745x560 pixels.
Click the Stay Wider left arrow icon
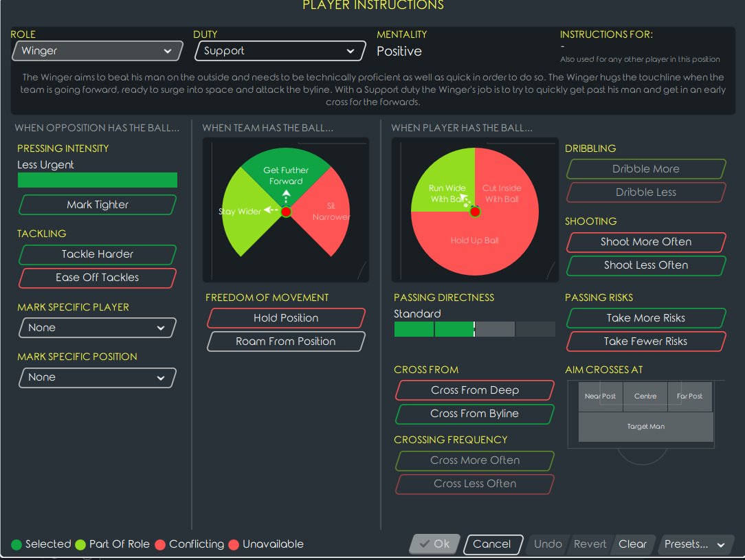[x=271, y=210]
